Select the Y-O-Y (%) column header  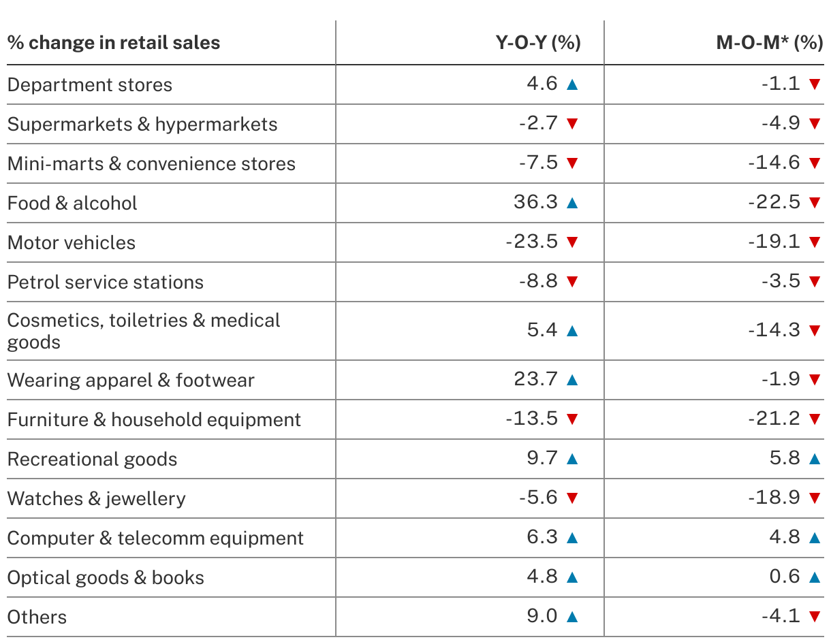tap(538, 43)
